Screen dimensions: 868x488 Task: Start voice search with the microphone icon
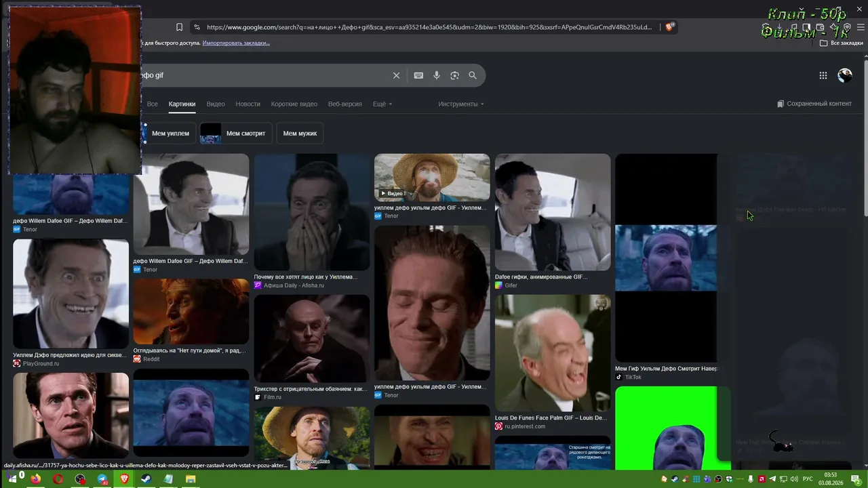tap(437, 75)
